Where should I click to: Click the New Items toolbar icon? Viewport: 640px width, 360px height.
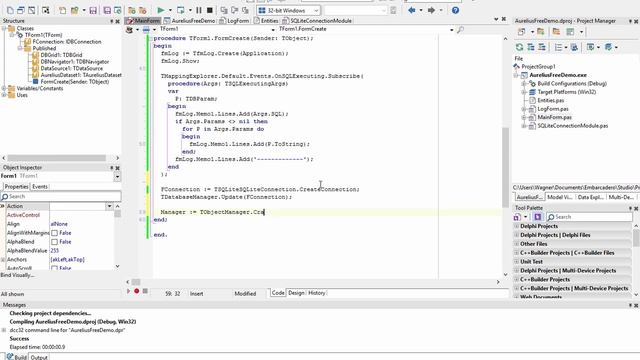click(62, 10)
